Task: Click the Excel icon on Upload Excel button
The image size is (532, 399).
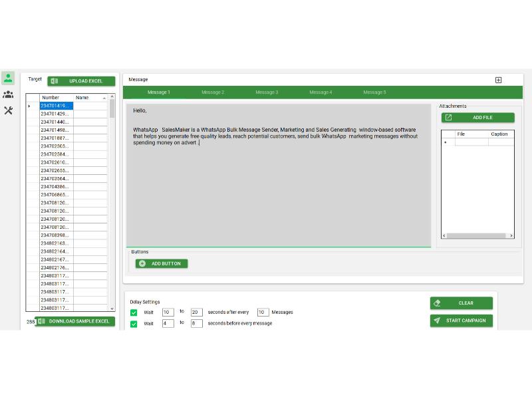Action: [x=55, y=80]
